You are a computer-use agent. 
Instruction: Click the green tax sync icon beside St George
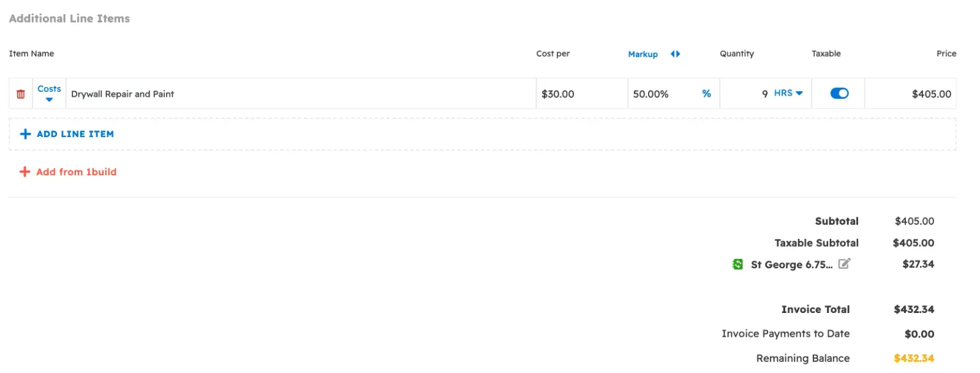tap(738, 264)
